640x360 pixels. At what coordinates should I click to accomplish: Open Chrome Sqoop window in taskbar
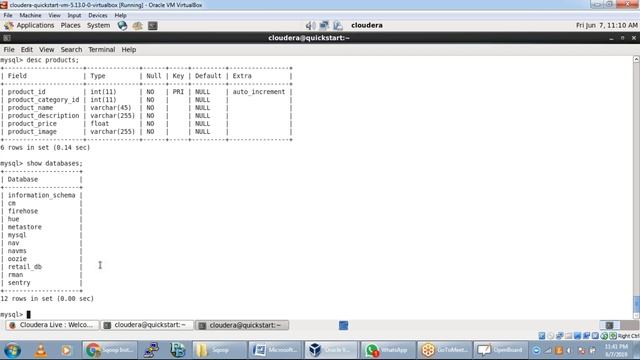109,350
